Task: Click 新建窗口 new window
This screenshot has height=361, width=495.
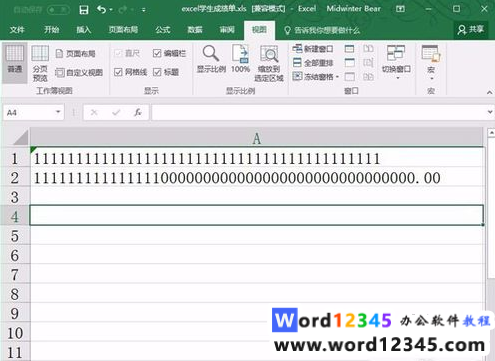Action: [x=313, y=49]
